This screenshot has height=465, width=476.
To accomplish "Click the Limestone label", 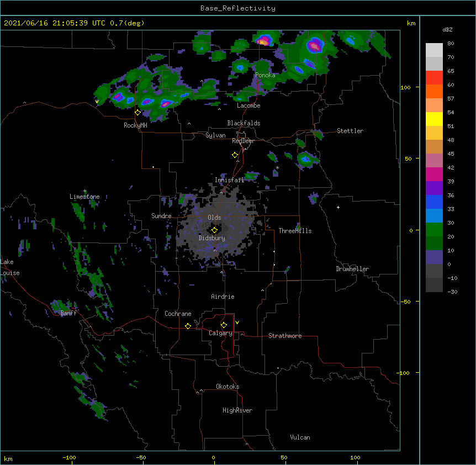I will 84,197.
